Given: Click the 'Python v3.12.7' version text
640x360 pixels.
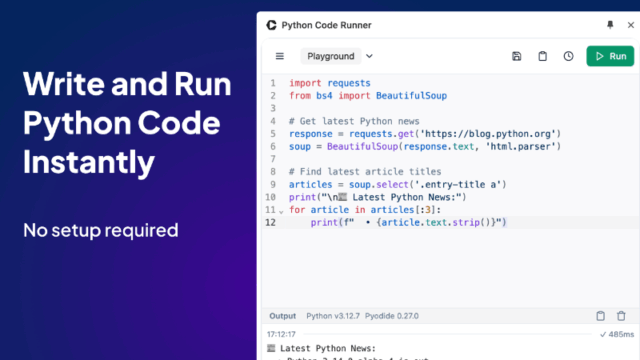Looking at the screenshot, I should (333, 316).
